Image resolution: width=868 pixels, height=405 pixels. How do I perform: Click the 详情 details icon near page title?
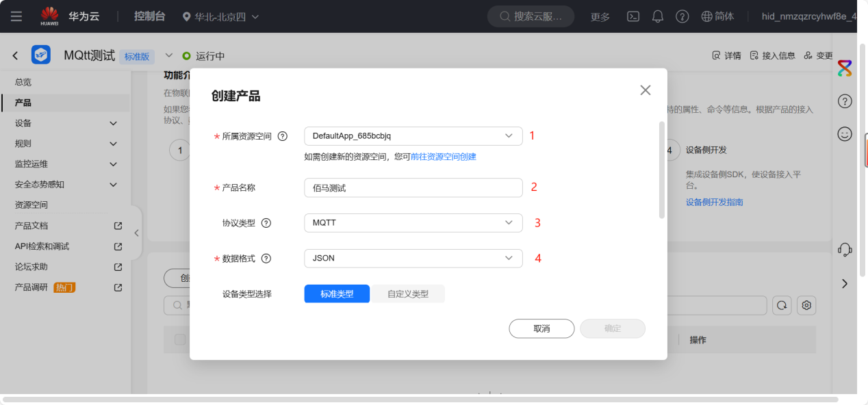(x=726, y=55)
